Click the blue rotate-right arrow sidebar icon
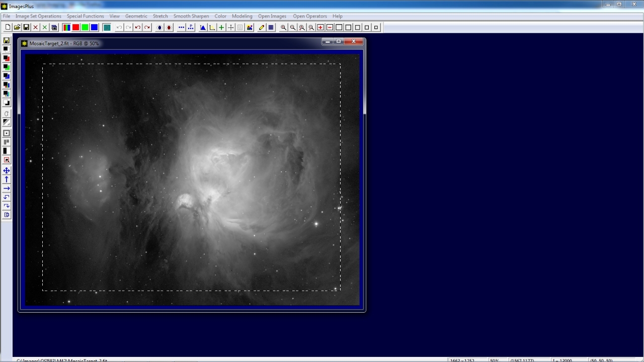The width and height of the screenshot is (644, 362). [x=7, y=206]
